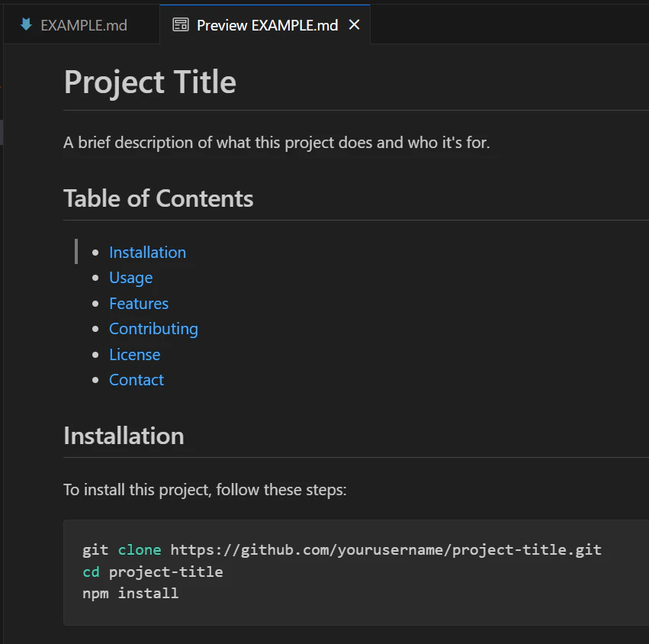Click the 'cd project-title' code line
Screen dimensions: 649x644
[x=153, y=572]
